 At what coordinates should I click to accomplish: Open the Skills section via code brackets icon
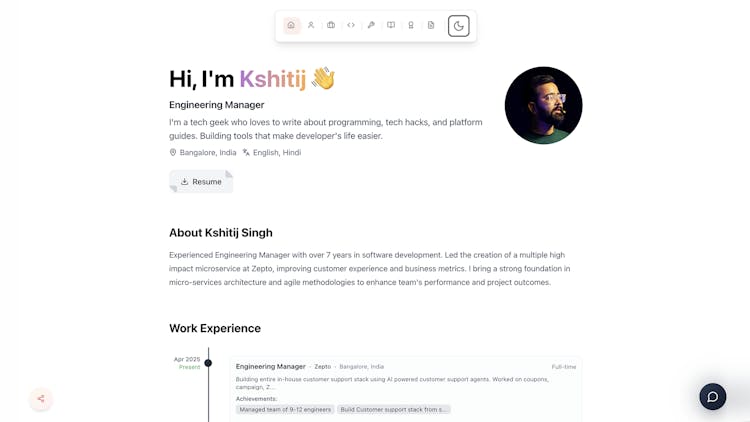pyautogui.click(x=351, y=25)
